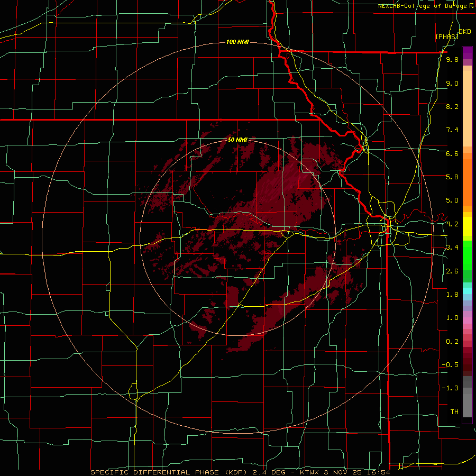
Task: Select the 5.0 scale value
Action: [x=452, y=200]
